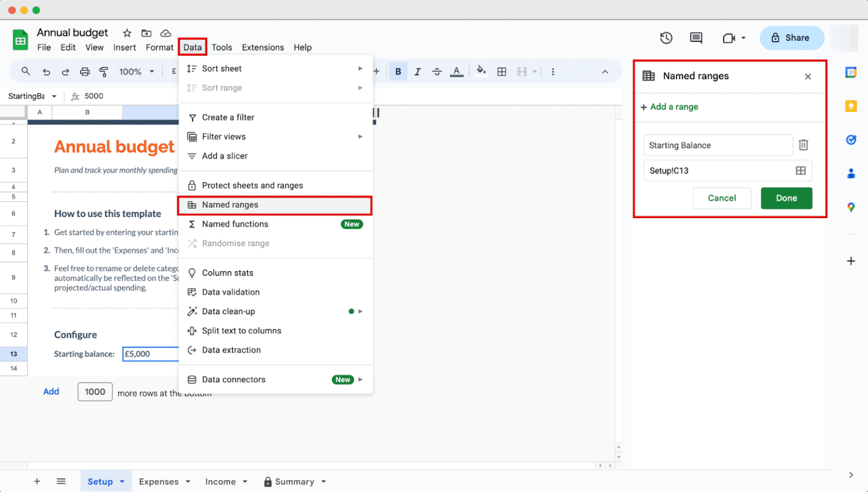This screenshot has height=492, width=868.
Task: Open the comments icon
Action: 696,38
